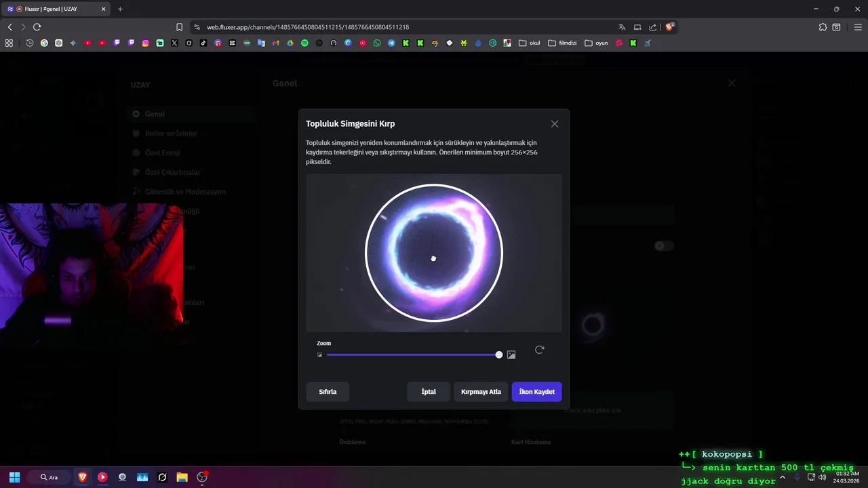Click the zoom slider handle
The image size is (868, 488).
(x=499, y=355)
